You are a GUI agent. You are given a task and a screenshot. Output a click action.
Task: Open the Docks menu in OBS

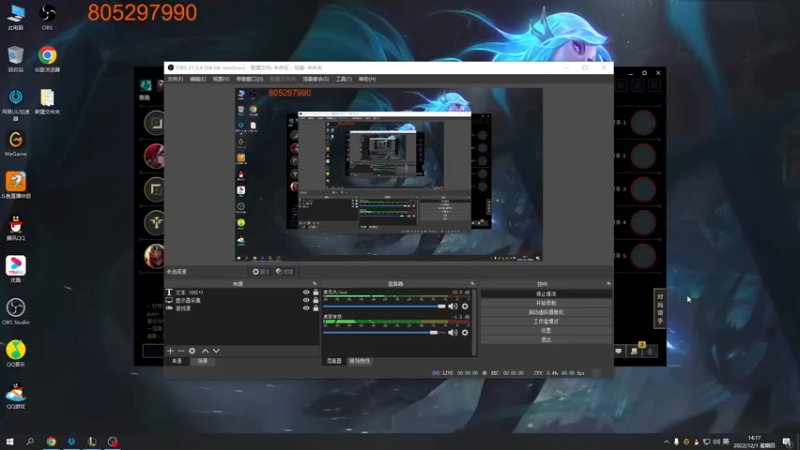click(x=249, y=79)
